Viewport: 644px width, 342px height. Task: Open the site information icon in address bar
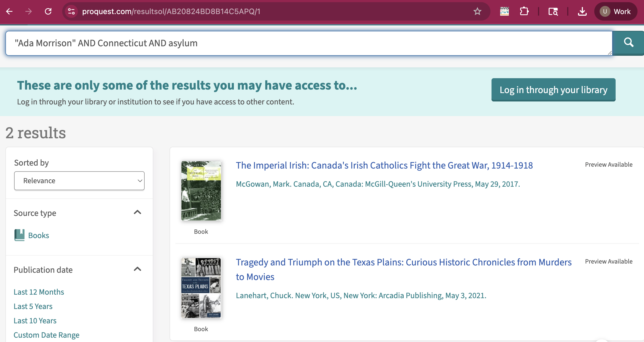pos(71,11)
